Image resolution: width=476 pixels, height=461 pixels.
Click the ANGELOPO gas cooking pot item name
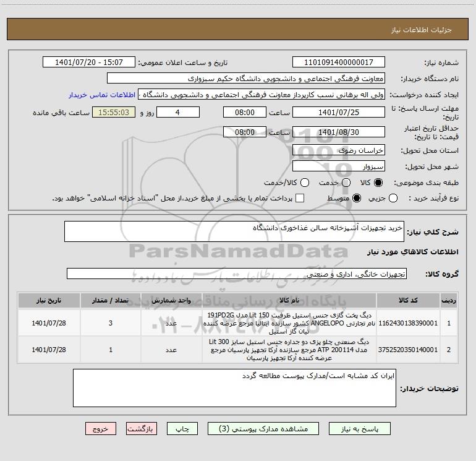pyautogui.click(x=289, y=323)
